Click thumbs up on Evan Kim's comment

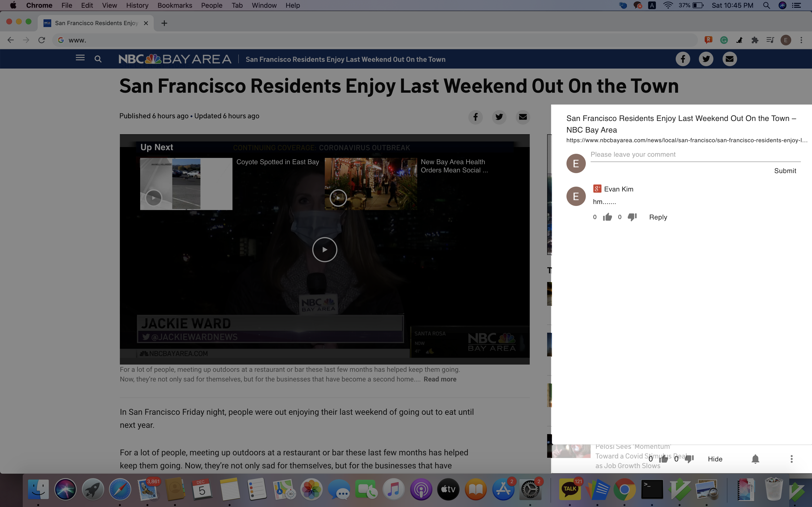point(607,217)
